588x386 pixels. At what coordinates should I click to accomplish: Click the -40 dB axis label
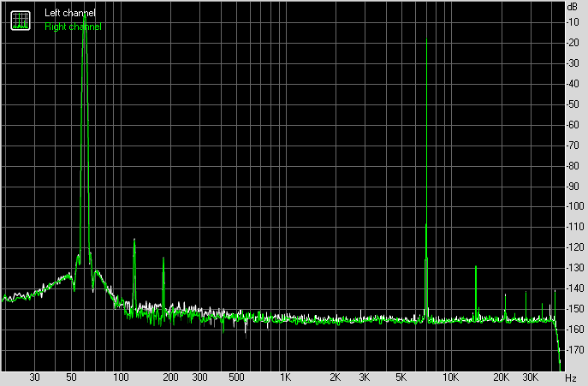tap(573, 84)
